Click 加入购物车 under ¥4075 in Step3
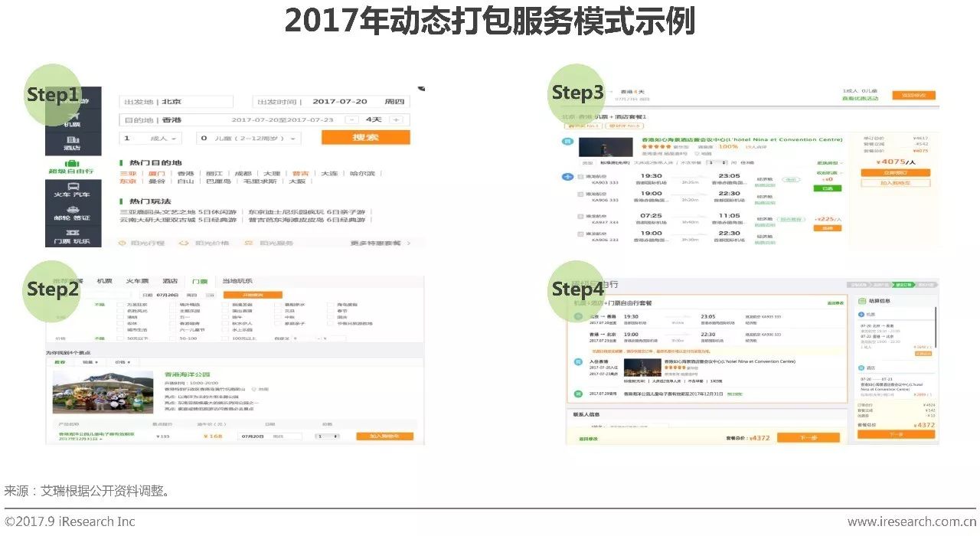This screenshot has width=980, height=536. (x=895, y=183)
